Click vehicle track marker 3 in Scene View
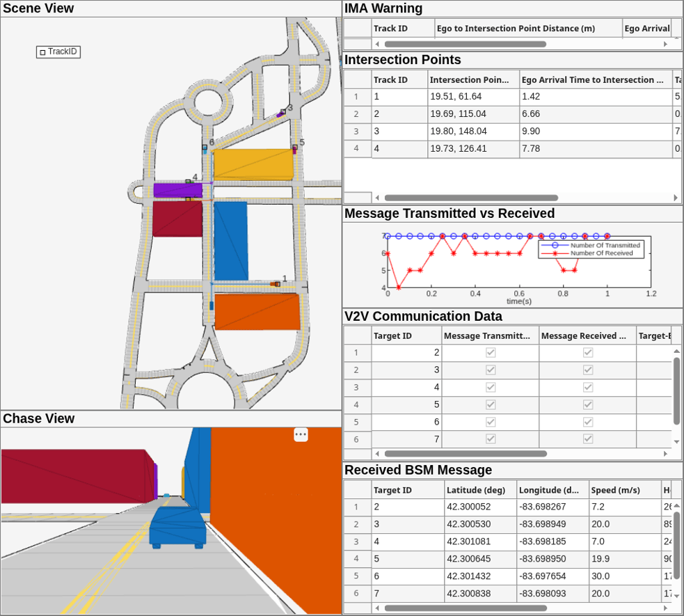 tap(283, 112)
